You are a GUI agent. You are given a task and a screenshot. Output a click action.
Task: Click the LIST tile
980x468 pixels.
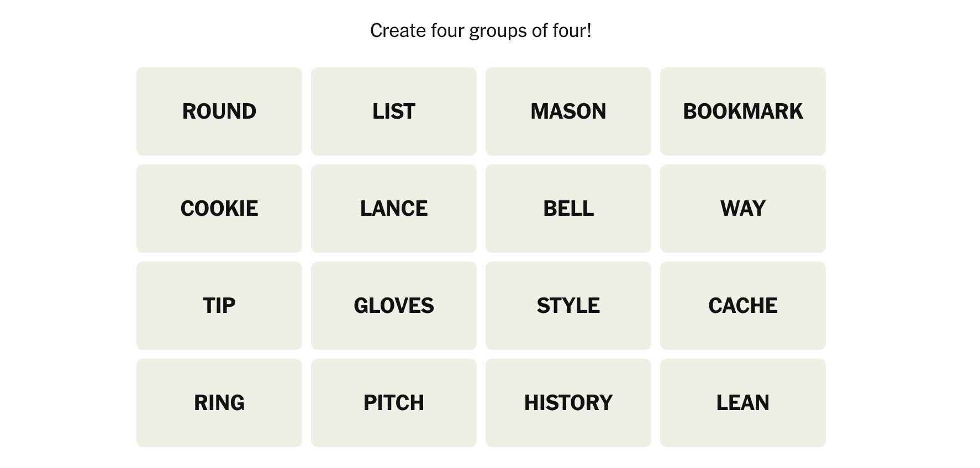tap(394, 111)
